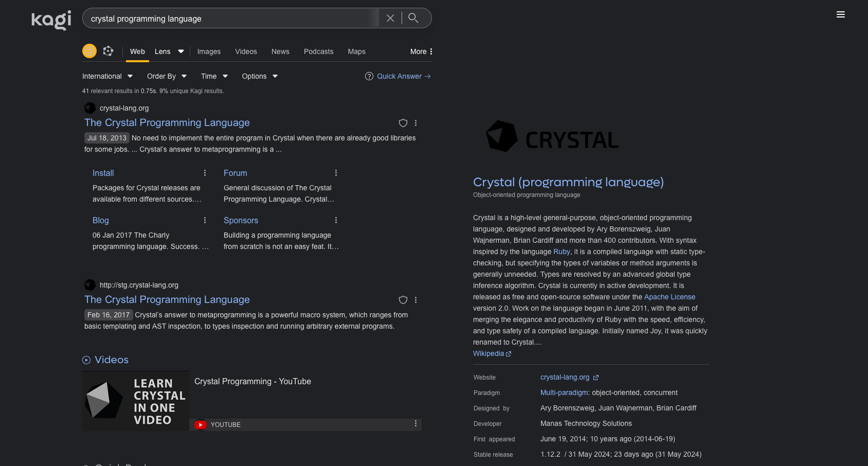868x466 pixels.
Task: Clear the search query with the X icon
Action: (390, 17)
